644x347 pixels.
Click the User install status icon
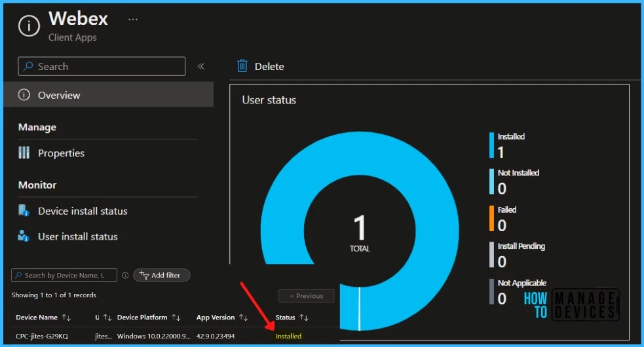click(x=24, y=236)
